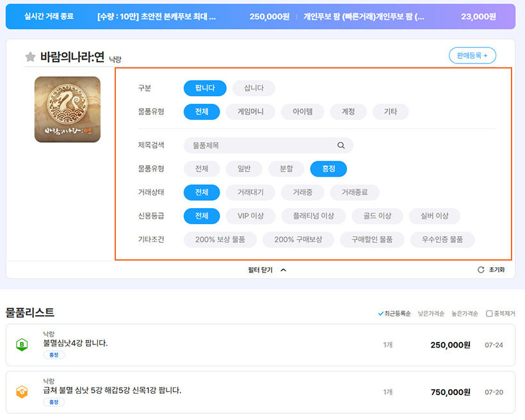Enable the 중복제거 checkbox
The width and height of the screenshot is (525, 420).
coord(489,314)
